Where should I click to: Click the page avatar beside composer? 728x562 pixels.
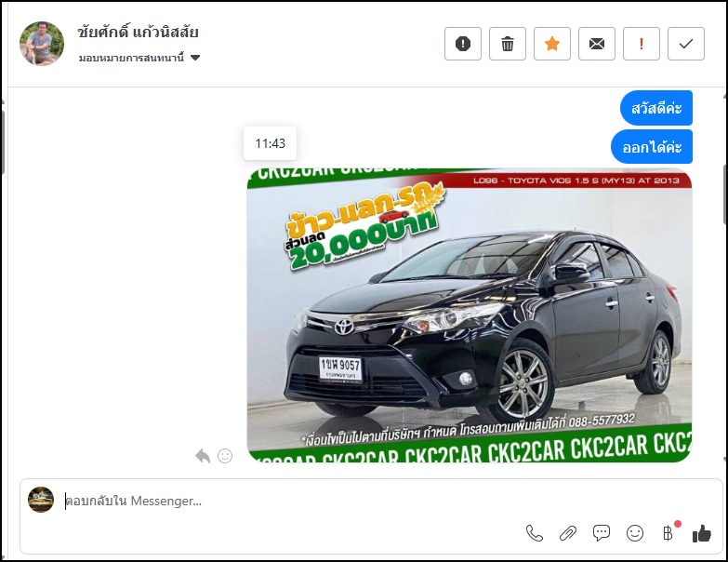41,500
